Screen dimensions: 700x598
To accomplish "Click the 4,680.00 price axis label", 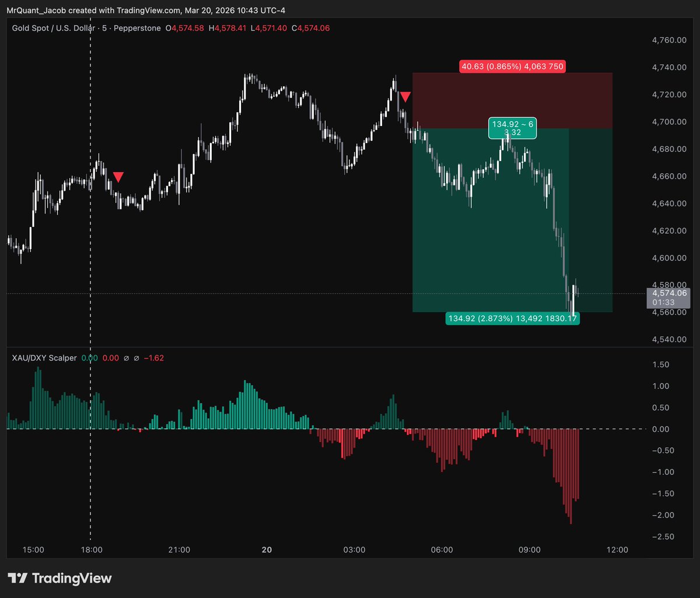I will 668,149.
